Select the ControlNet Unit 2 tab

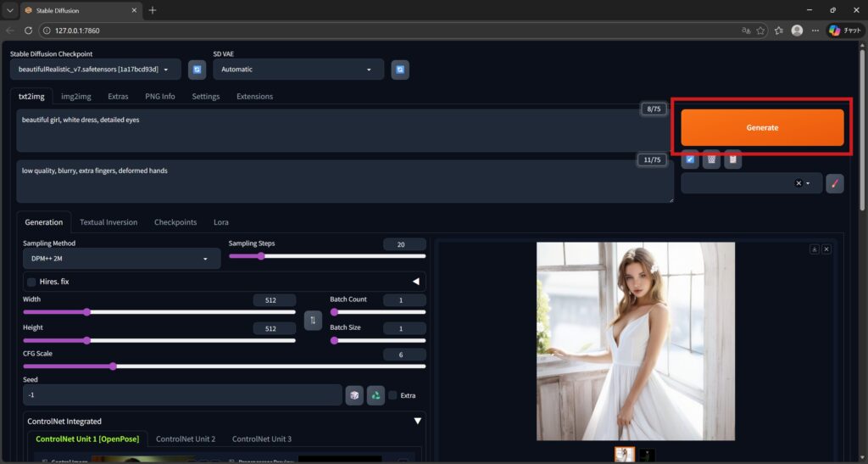tap(185, 439)
